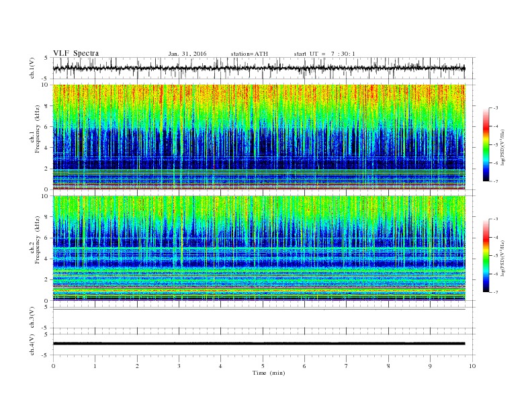Viewport: 532px width, 411px height.
Task: Click the 'station=ATH' header label
Action: pos(249,54)
